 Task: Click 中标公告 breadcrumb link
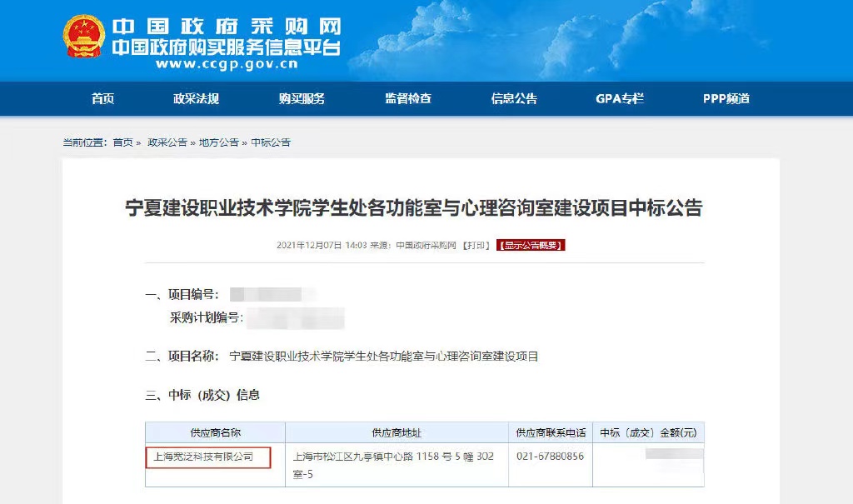click(271, 142)
